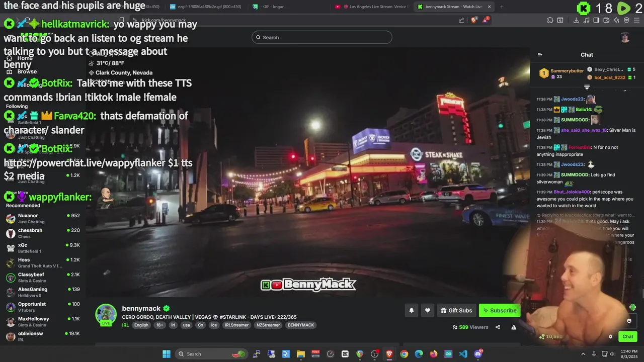644x362 pixels.
Task: Click the Subscribe button
Action: click(x=500, y=311)
